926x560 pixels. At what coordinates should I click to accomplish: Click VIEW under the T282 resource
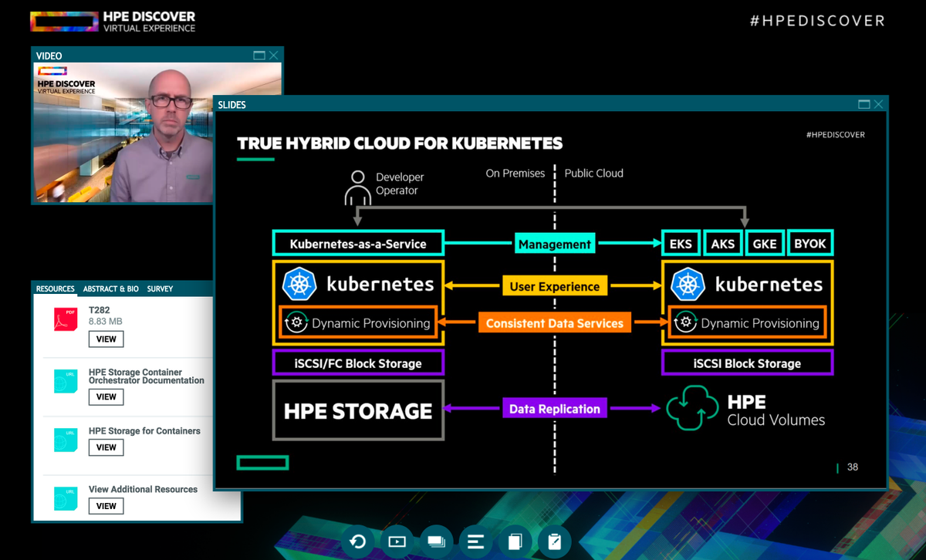(106, 339)
